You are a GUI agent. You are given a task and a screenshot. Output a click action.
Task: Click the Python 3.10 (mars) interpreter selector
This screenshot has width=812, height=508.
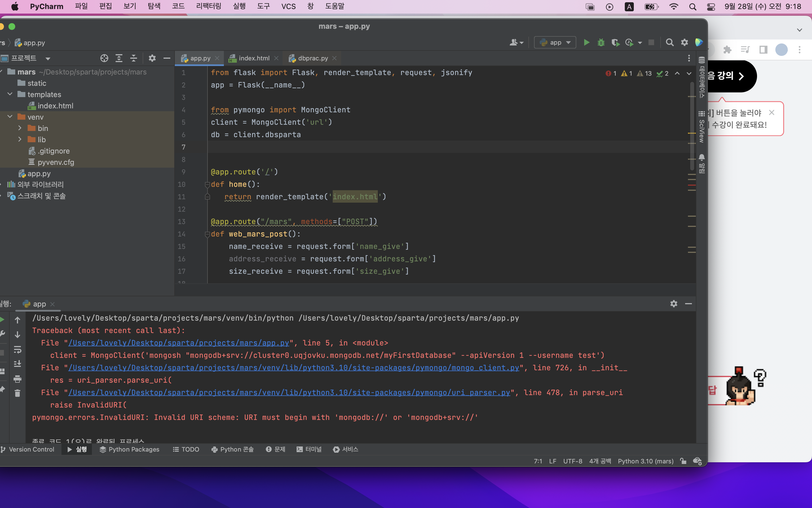pos(646,461)
